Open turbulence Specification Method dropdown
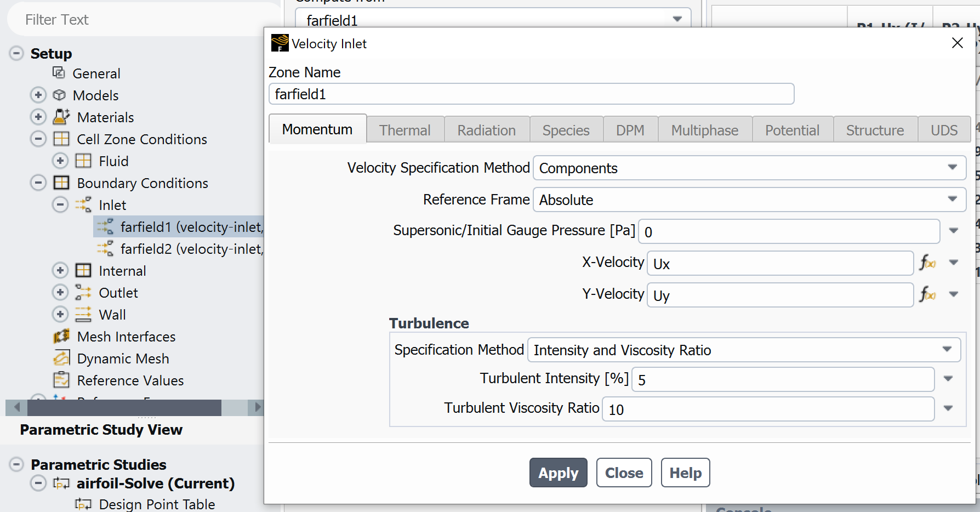 pos(743,350)
